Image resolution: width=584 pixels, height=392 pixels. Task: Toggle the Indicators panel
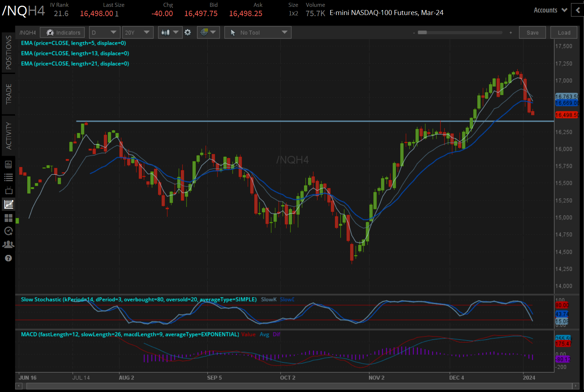(x=62, y=32)
